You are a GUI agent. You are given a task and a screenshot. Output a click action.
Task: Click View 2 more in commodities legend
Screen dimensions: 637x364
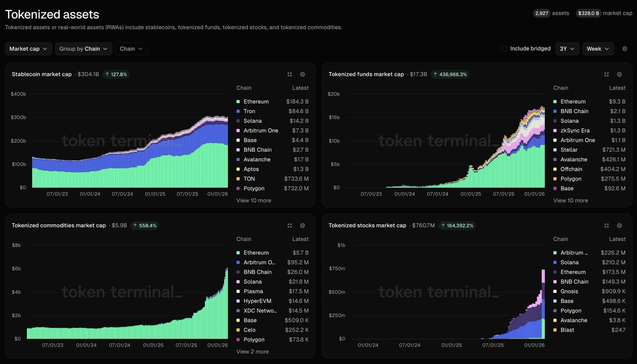253,352
